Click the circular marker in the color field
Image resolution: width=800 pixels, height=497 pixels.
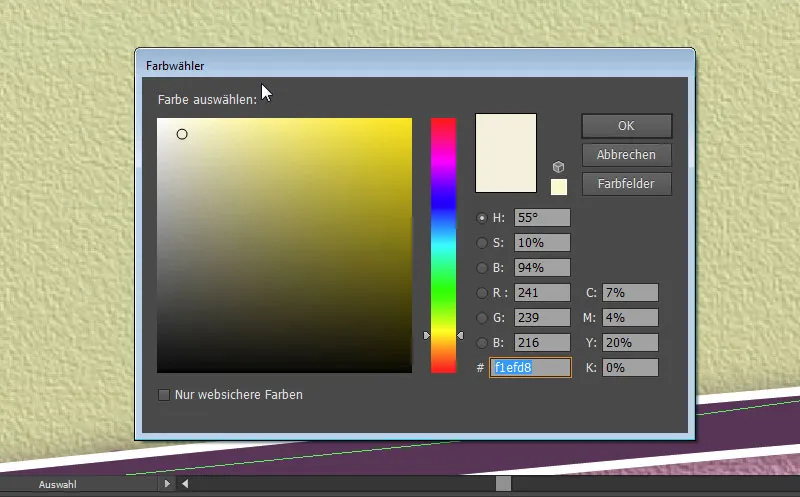click(x=182, y=134)
